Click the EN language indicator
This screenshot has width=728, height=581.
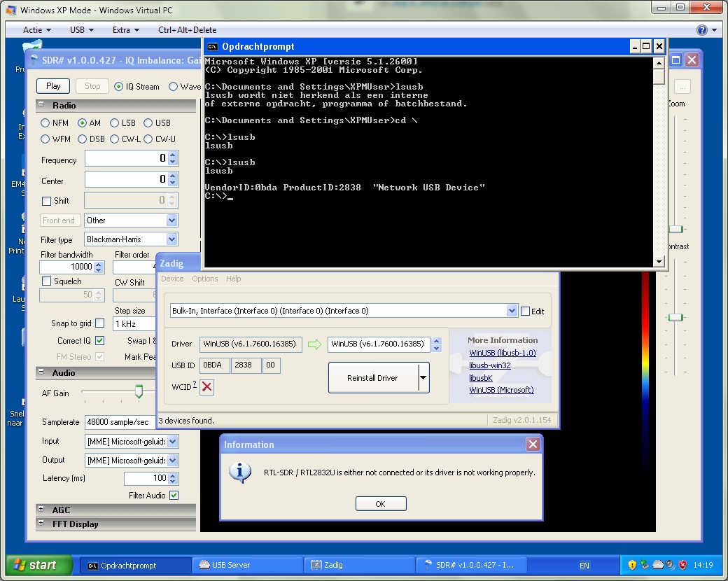click(584, 565)
